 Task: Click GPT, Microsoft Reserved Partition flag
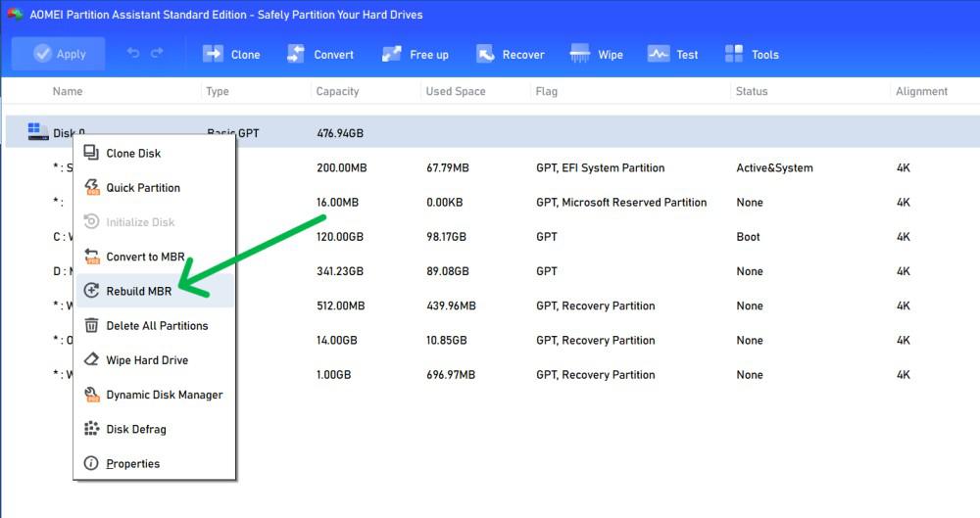click(621, 202)
